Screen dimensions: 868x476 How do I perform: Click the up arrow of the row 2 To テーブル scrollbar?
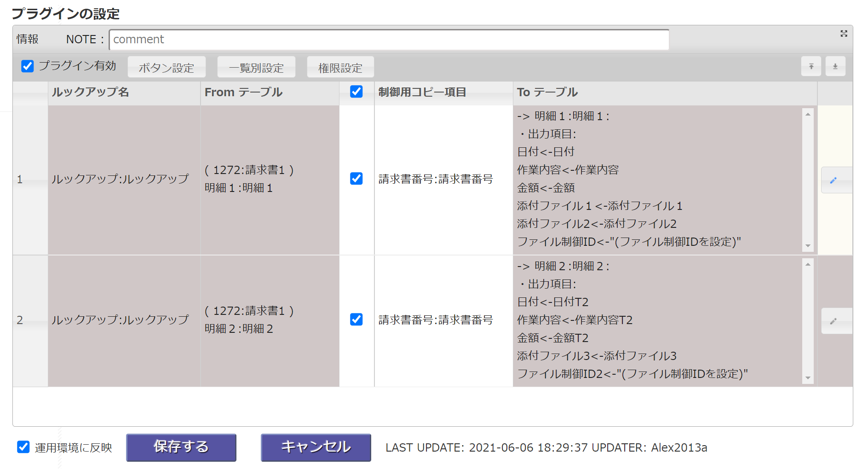tap(808, 264)
